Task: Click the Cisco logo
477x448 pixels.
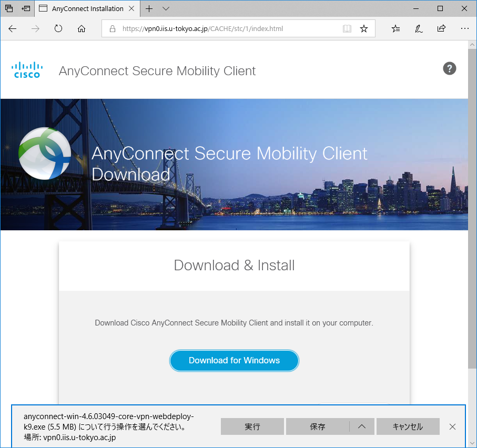Action: [27, 70]
